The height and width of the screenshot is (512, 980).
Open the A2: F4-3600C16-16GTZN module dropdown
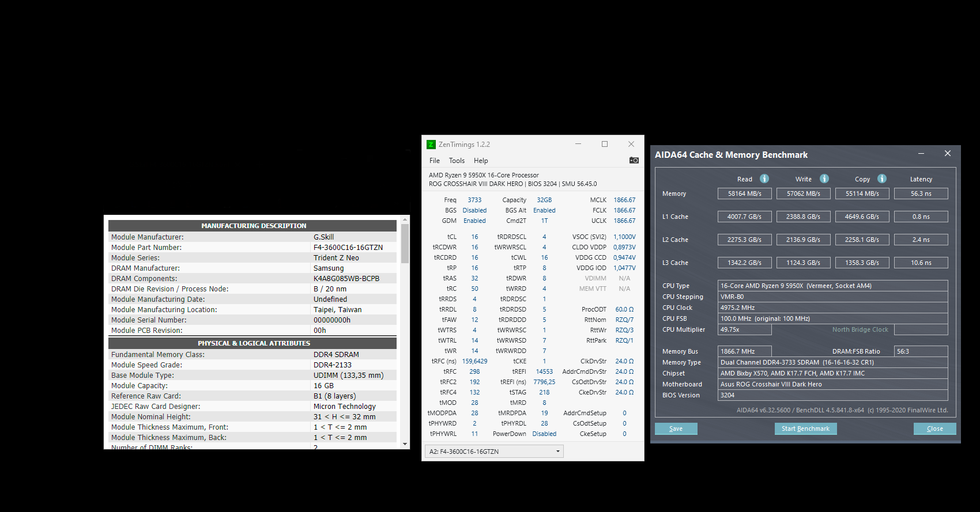(494, 452)
